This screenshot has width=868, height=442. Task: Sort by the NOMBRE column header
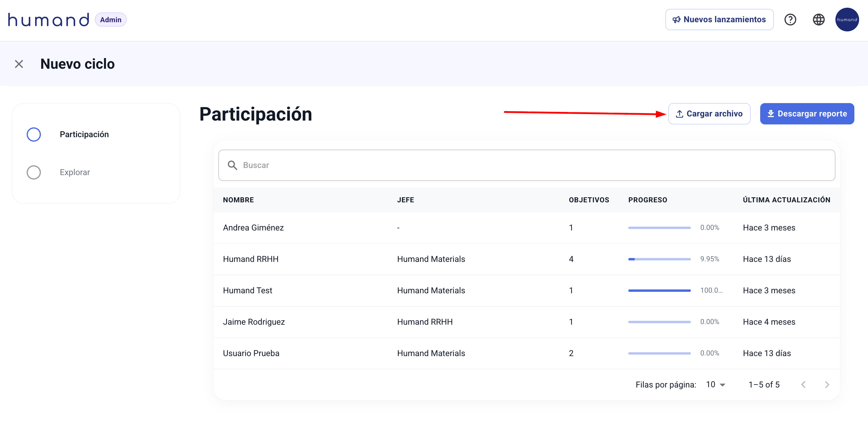click(238, 200)
